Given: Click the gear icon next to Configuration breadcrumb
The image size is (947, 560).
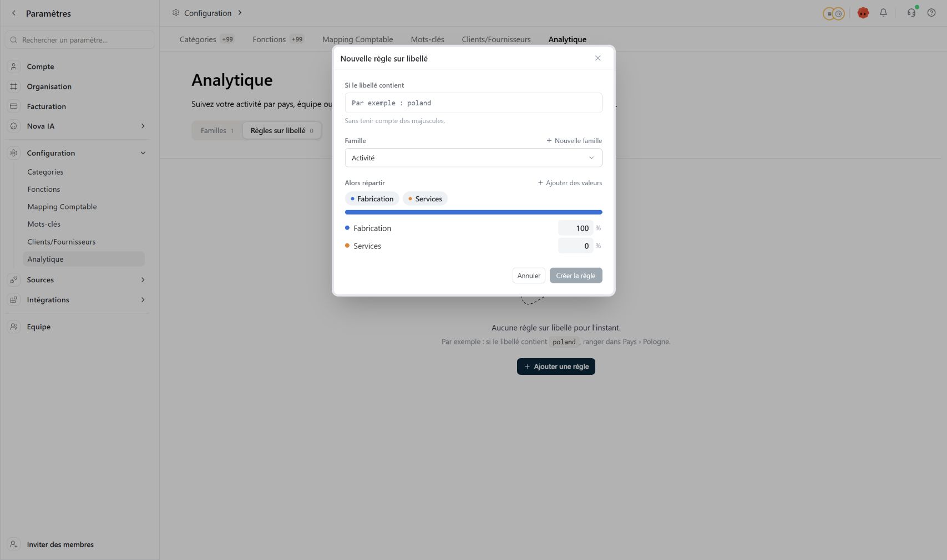Looking at the screenshot, I should (176, 13).
